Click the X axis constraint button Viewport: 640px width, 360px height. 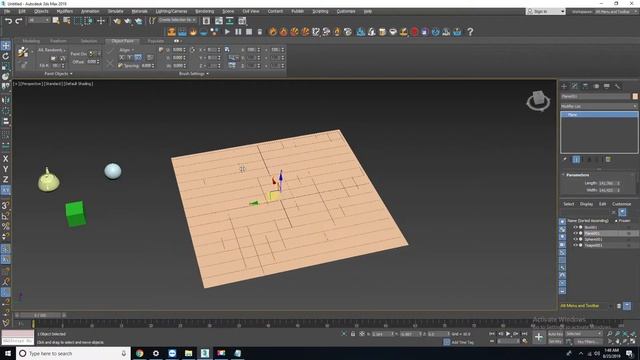(6, 159)
